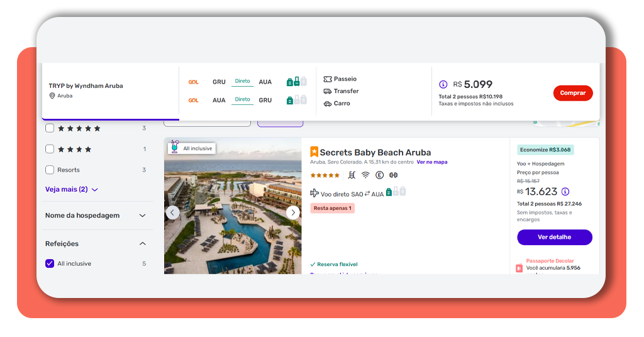This screenshot has height=337, width=644.
Task: Click the Carro car icon
Action: (327, 103)
